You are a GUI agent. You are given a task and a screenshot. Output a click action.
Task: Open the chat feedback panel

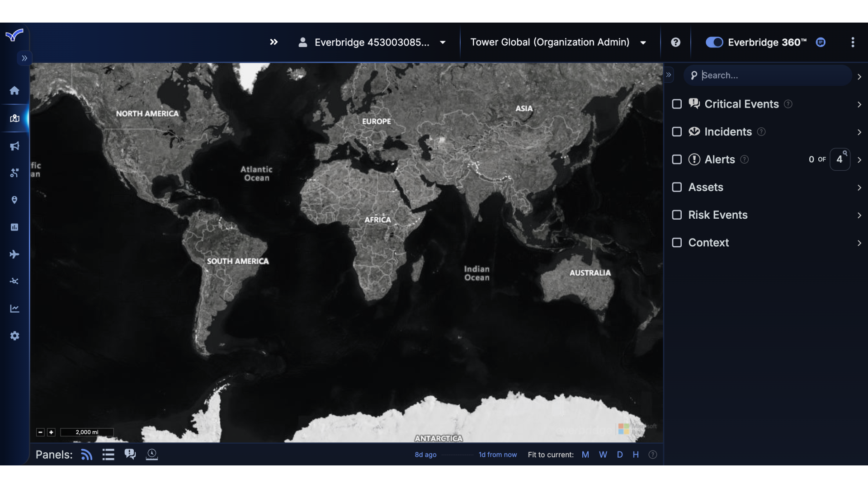(130, 454)
